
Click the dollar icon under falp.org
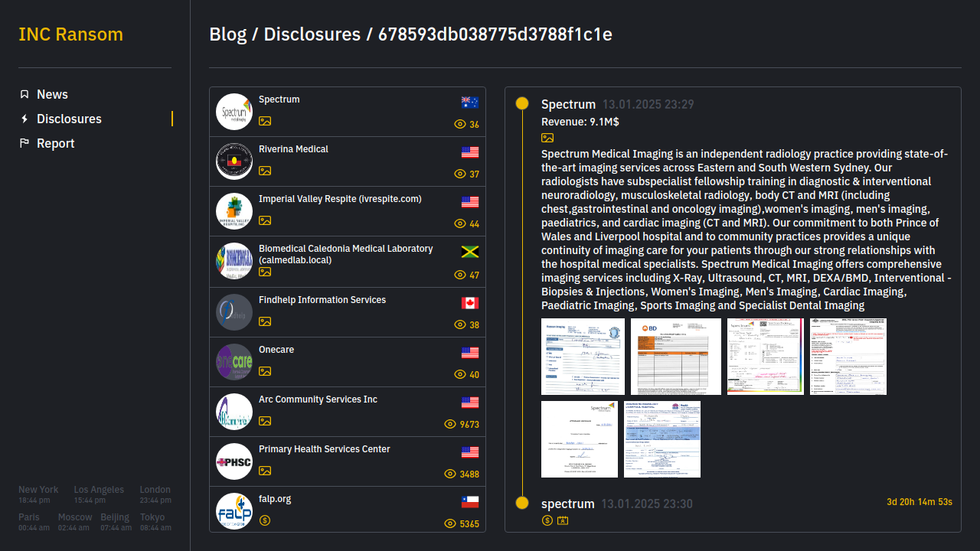point(265,520)
